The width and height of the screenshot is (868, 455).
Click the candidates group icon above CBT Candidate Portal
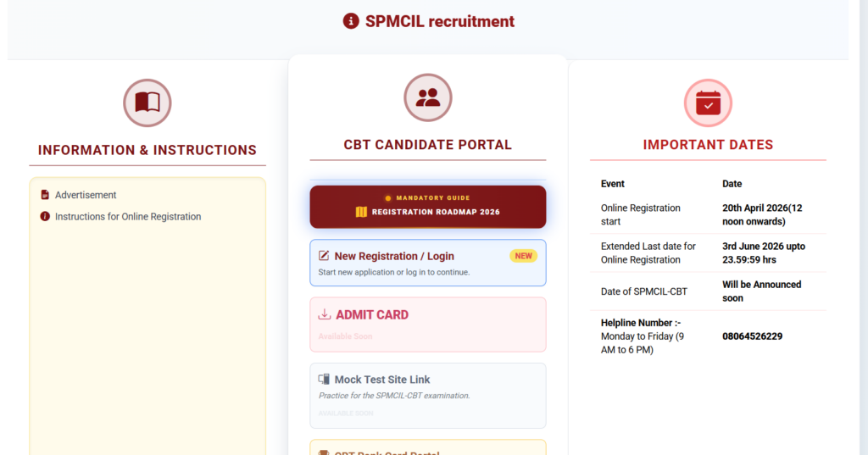click(x=428, y=97)
